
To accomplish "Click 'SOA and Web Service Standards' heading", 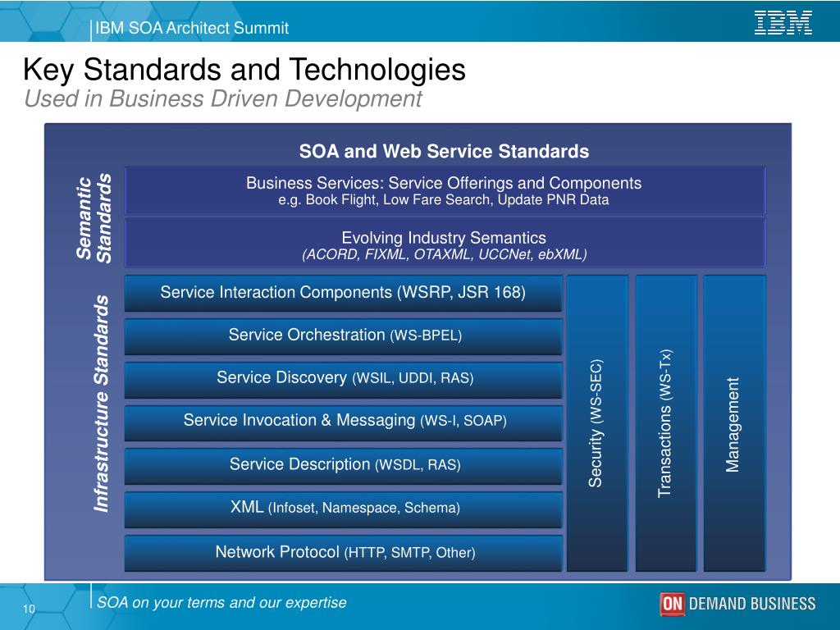I will tap(444, 151).
